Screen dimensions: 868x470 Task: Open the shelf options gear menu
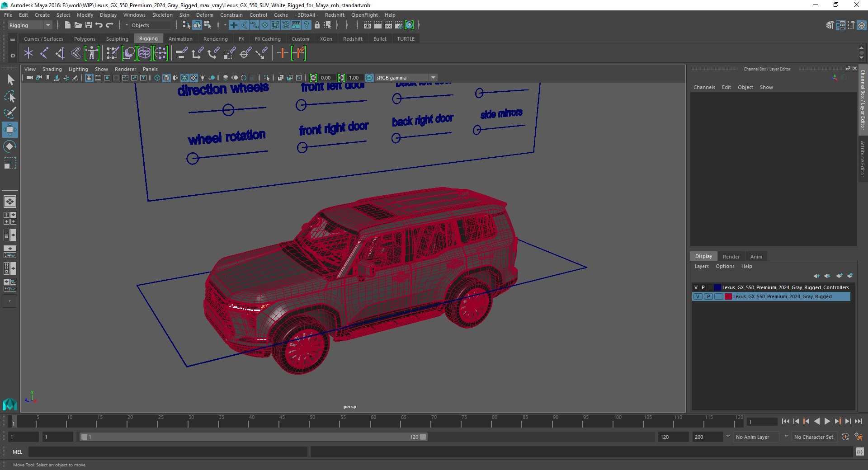[x=13, y=56]
